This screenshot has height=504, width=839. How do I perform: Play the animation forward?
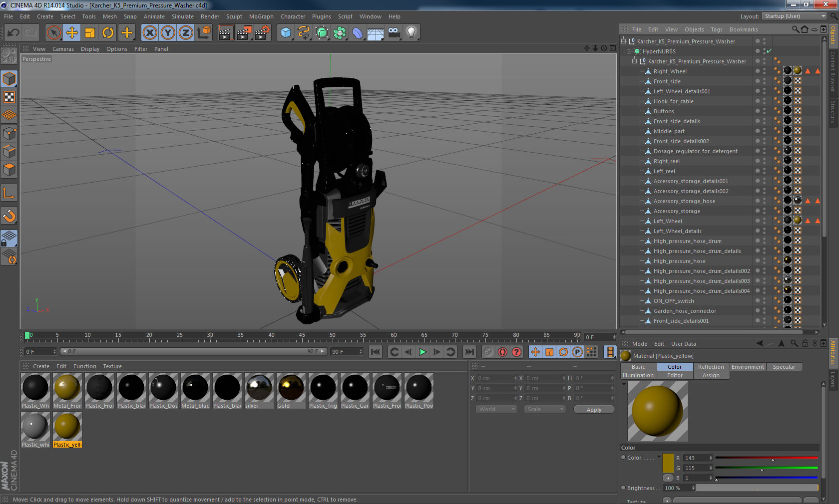(422, 352)
